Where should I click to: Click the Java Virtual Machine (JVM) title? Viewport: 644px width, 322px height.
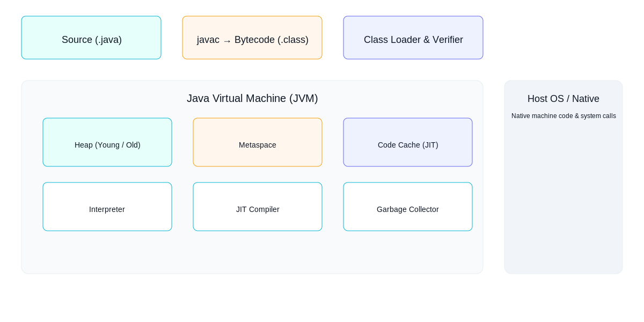252,98
